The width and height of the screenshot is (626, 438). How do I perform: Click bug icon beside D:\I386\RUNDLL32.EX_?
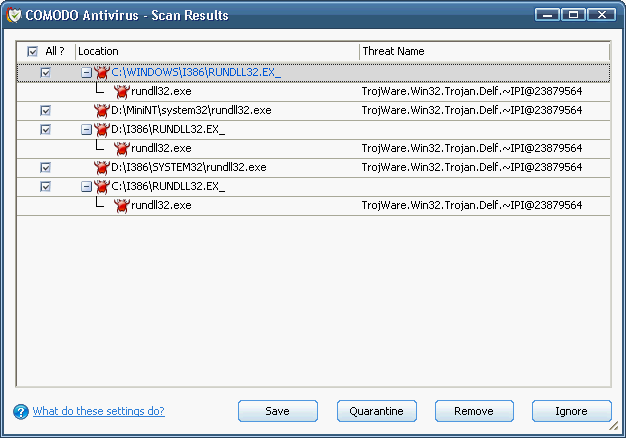click(x=102, y=130)
